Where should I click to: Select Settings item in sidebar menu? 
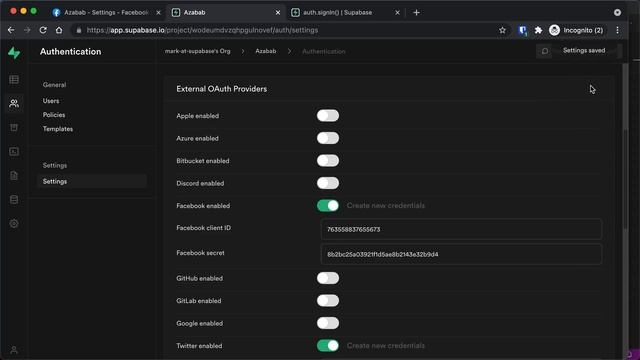[92, 181]
